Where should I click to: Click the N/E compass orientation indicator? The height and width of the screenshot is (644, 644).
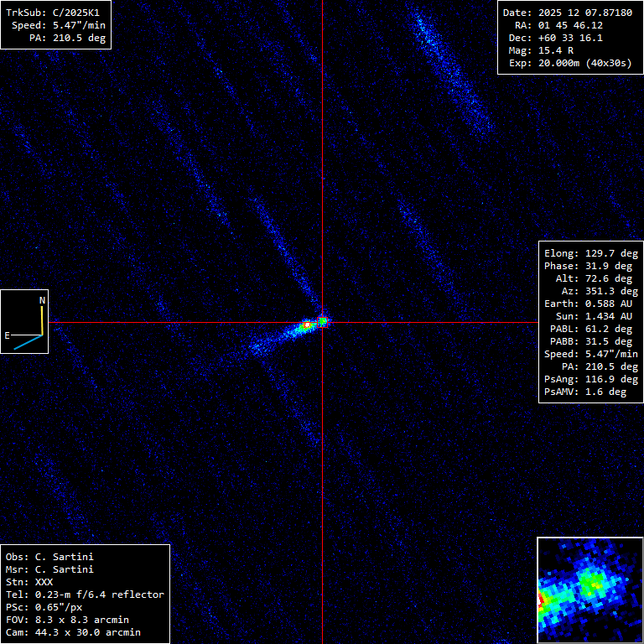click(x=24, y=321)
